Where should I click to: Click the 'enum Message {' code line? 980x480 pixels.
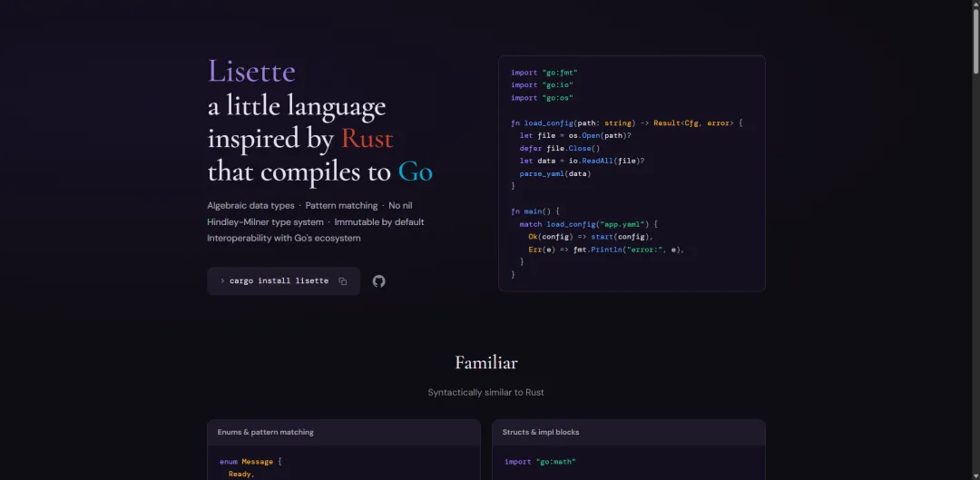[250, 462]
